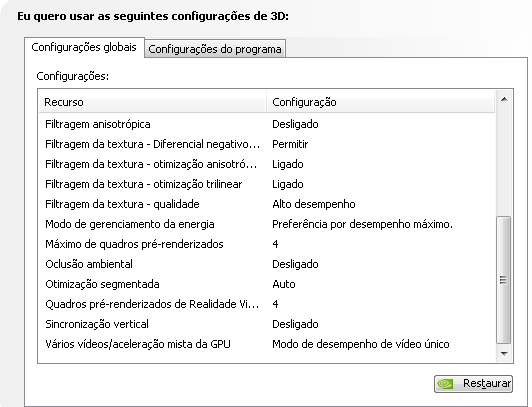Viewport: 532px width, 407px height.
Task: Click the NVIDIA logo icon on Restaurar
Action: tap(445, 384)
